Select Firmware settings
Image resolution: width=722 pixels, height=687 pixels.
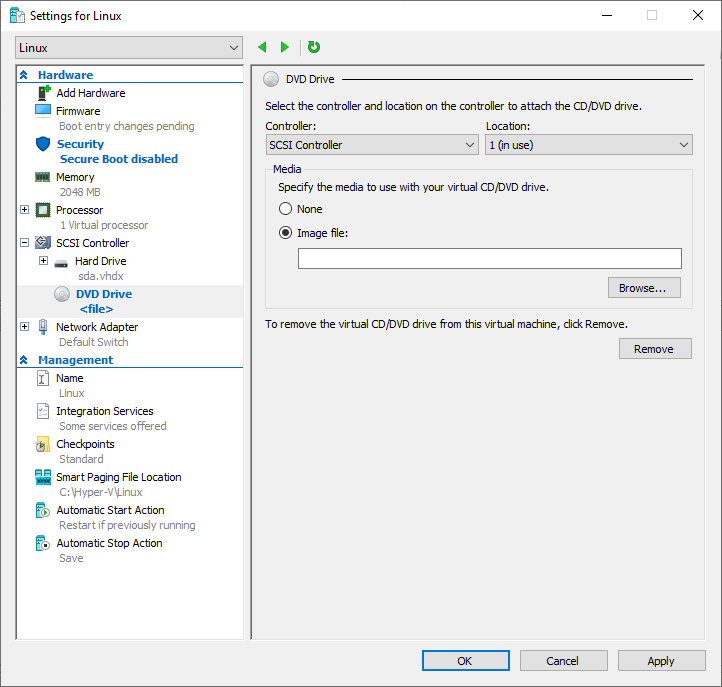[x=78, y=111]
